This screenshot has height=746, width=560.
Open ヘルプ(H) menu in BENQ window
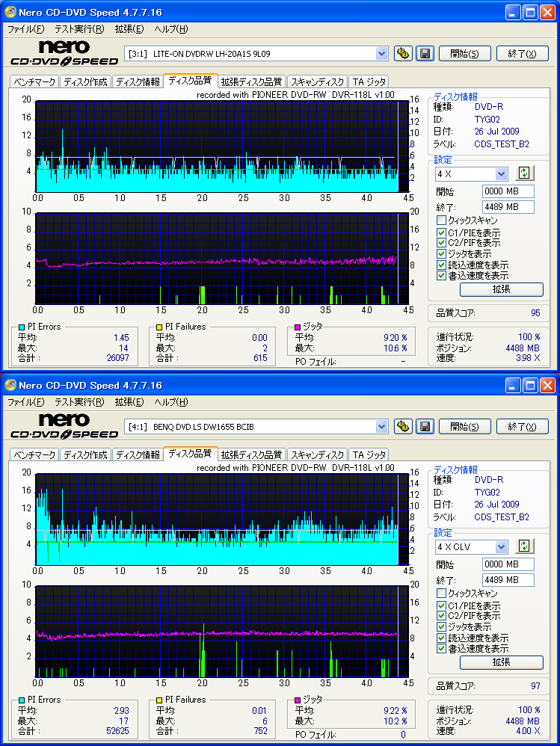pyautogui.click(x=171, y=402)
